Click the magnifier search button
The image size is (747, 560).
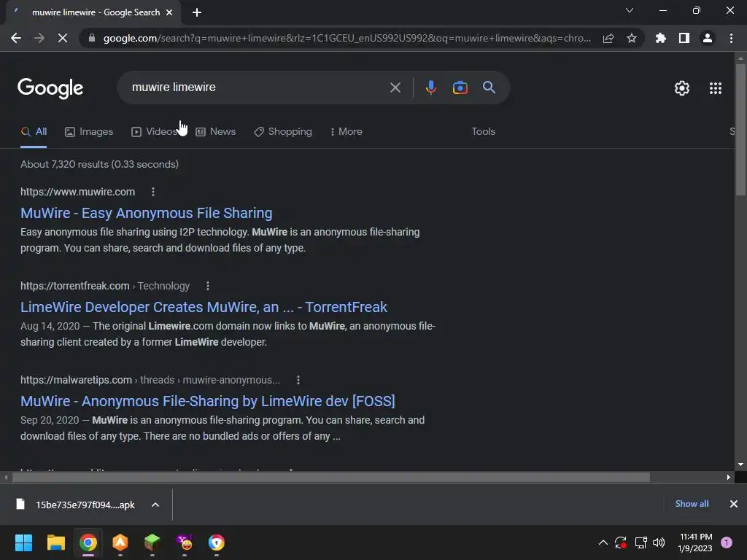click(489, 87)
